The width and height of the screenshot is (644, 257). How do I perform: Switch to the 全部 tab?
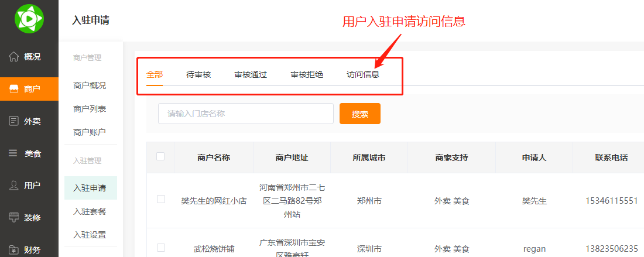tap(155, 75)
